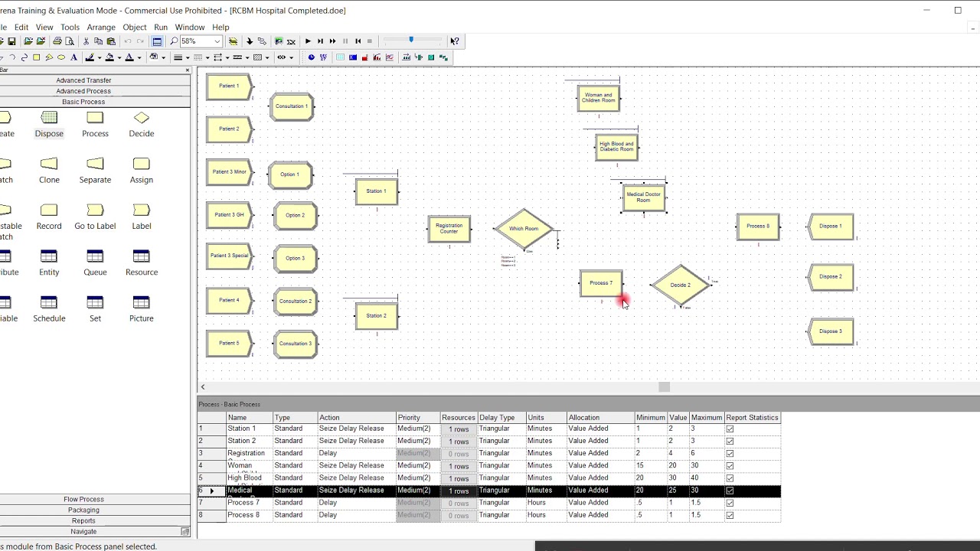Open the Navigate panel

click(83, 532)
